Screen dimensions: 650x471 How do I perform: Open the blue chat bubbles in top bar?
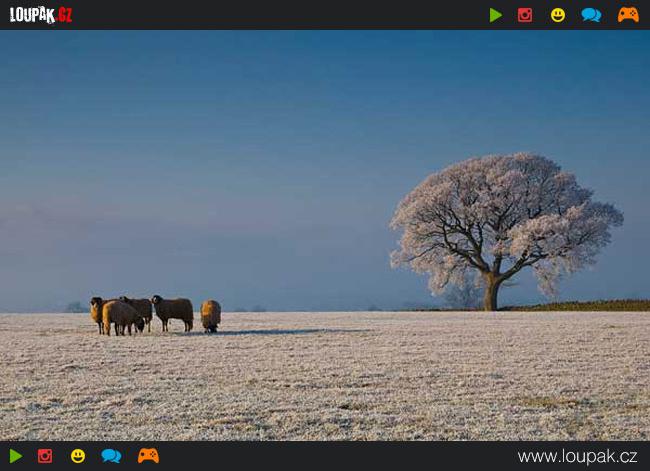point(591,15)
